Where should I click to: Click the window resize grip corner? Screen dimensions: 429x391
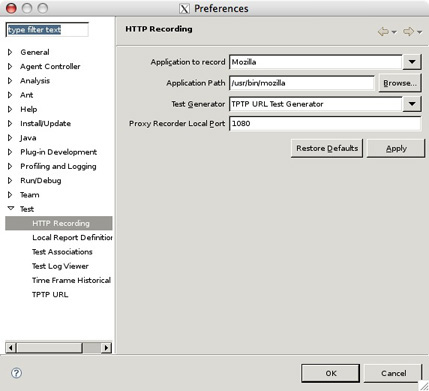tap(423, 385)
